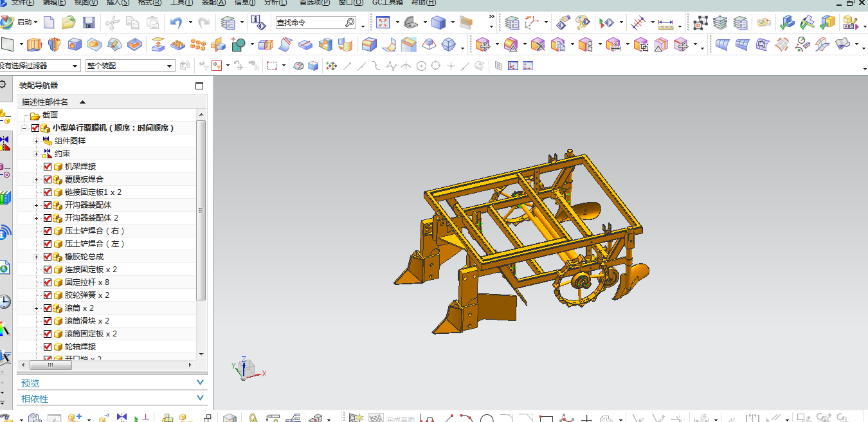Toggle the 固定拉杆 x 8 checkbox
This screenshot has width=868, height=422.
(x=48, y=282)
